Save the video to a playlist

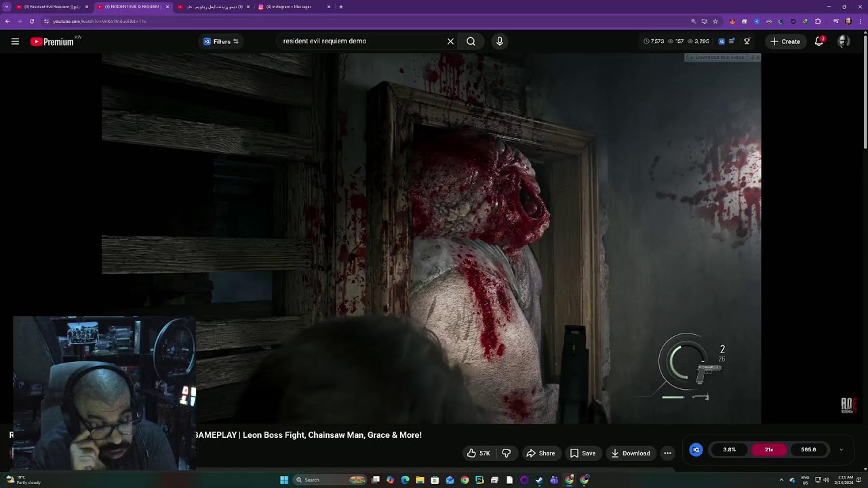click(583, 453)
